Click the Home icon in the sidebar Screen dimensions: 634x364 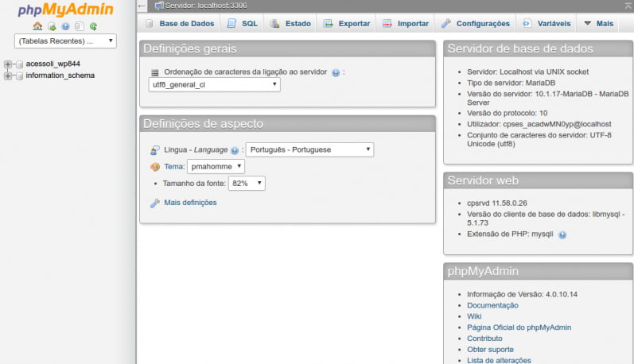[37, 26]
